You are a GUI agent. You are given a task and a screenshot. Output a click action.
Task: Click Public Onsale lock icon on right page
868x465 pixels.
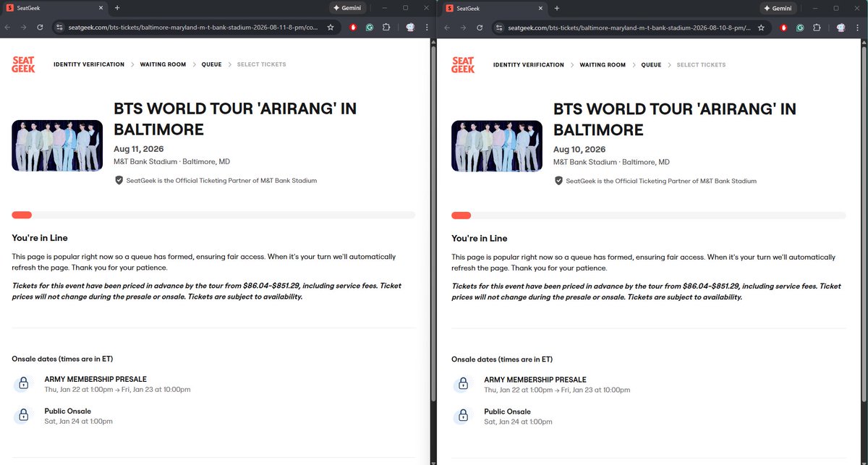pyautogui.click(x=463, y=416)
